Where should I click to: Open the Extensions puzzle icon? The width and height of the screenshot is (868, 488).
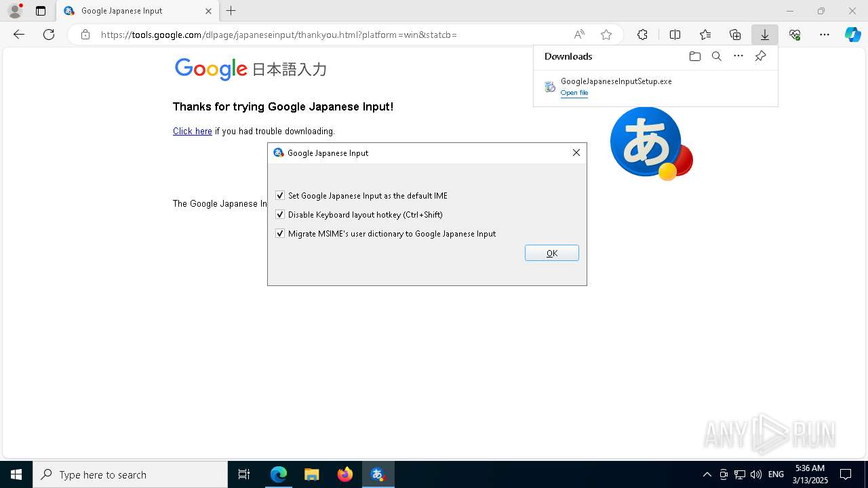pyautogui.click(x=642, y=35)
